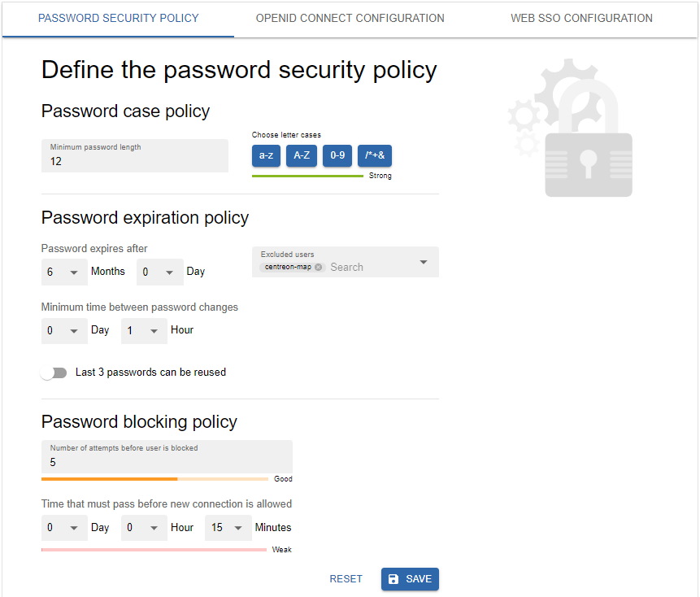Toggle uppercase A-Z letter requirement
The image size is (700, 597).
click(x=302, y=155)
